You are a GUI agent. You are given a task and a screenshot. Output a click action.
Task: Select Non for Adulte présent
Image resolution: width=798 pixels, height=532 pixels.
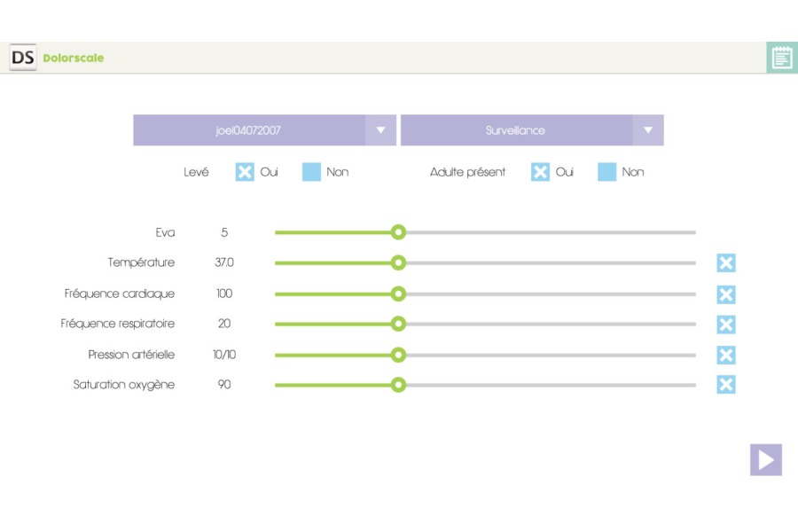coord(606,172)
